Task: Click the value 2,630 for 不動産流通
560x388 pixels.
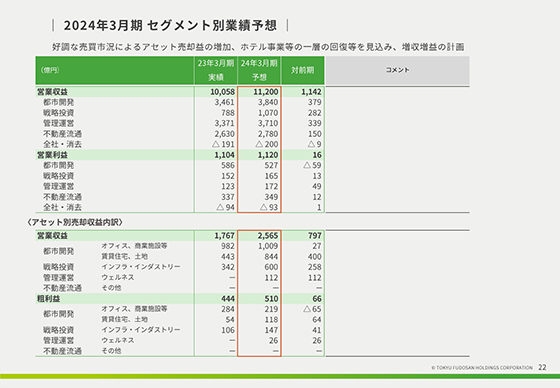Action: tap(224, 134)
